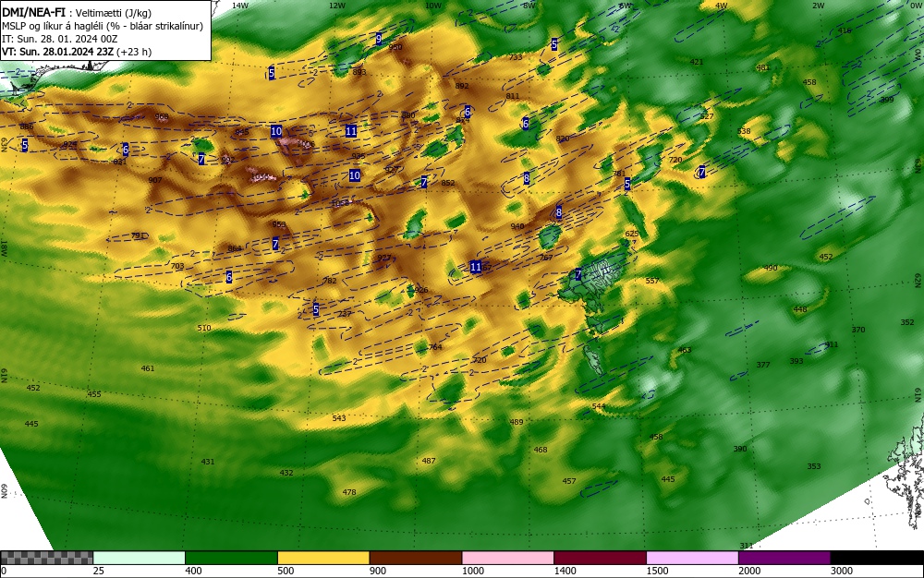The image size is (924, 578).
Task: Click the legend tick label '25'
Action: tap(99, 571)
